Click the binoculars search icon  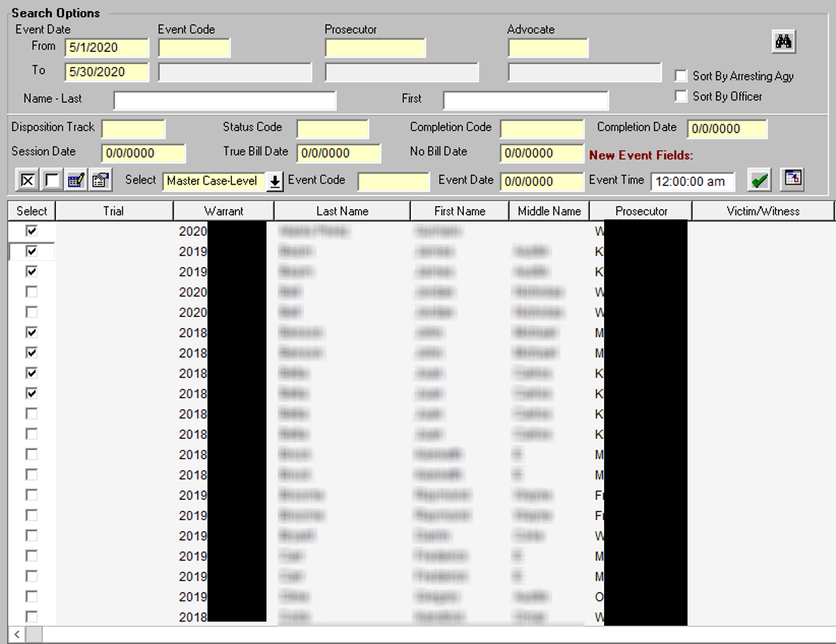[784, 42]
